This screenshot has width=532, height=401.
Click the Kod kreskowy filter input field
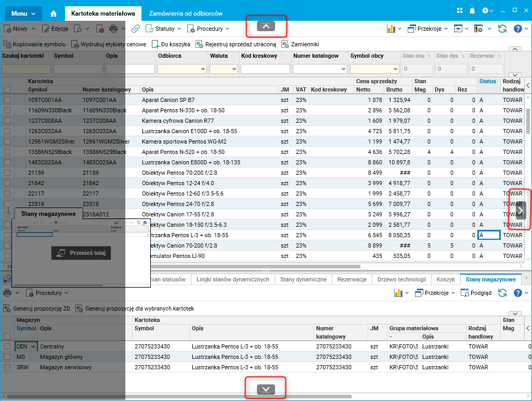[264, 69]
